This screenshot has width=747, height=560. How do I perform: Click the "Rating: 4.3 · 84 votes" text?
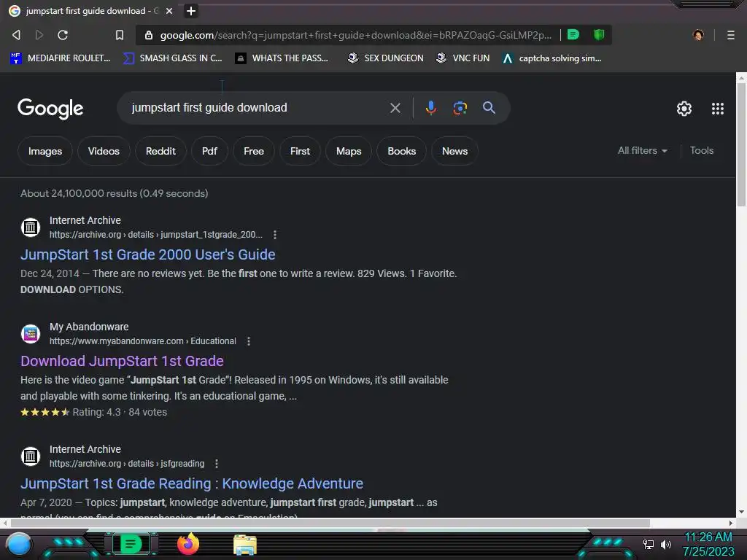click(120, 412)
